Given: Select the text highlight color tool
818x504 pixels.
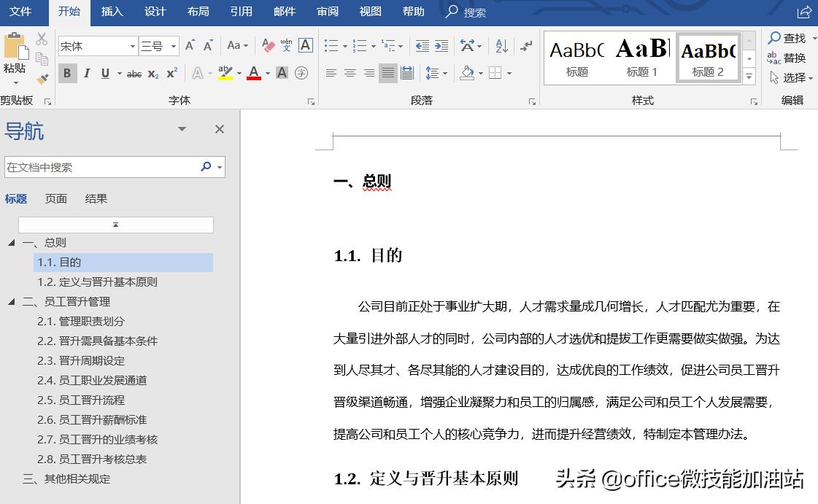Looking at the screenshot, I should tap(223, 73).
